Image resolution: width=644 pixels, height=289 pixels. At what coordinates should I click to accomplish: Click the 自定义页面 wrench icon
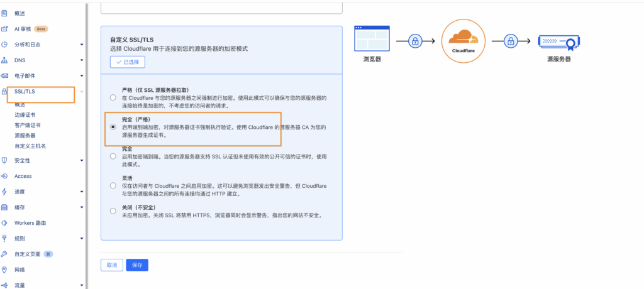4,254
